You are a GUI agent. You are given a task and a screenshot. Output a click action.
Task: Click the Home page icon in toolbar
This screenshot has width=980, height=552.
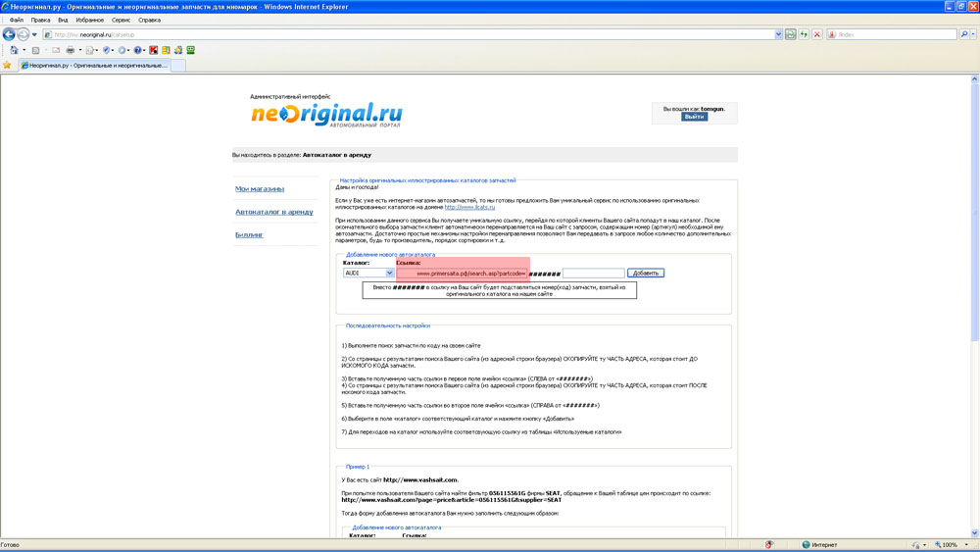(15, 50)
